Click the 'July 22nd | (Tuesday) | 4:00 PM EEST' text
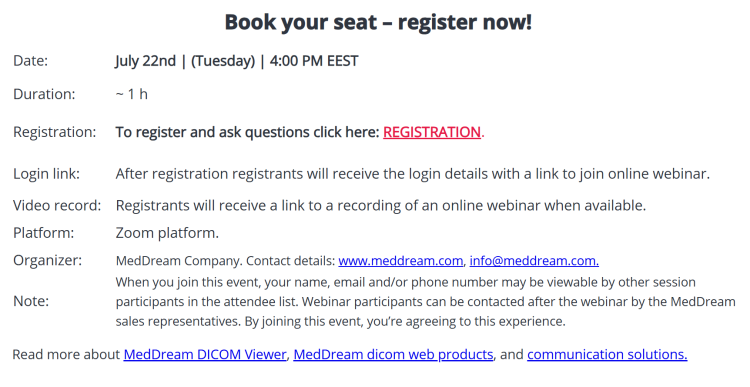Image resolution: width=750 pixels, height=387 pixels. pyautogui.click(x=236, y=61)
